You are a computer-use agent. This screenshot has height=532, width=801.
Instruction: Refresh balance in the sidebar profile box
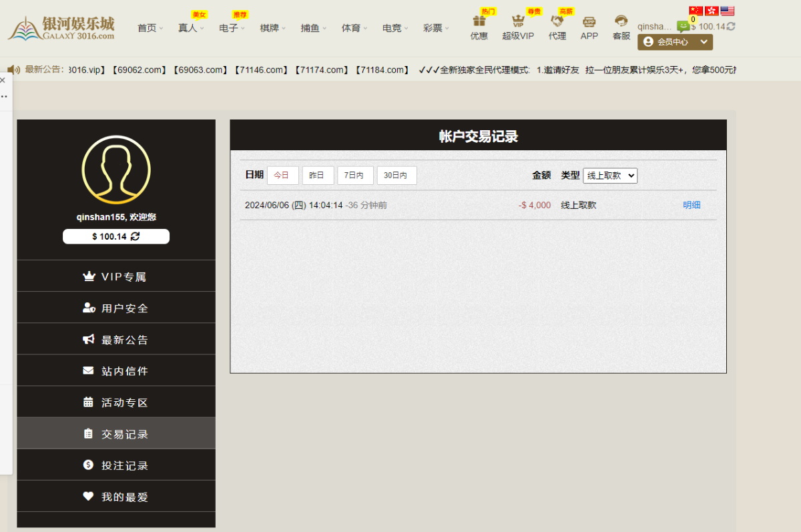(x=136, y=236)
